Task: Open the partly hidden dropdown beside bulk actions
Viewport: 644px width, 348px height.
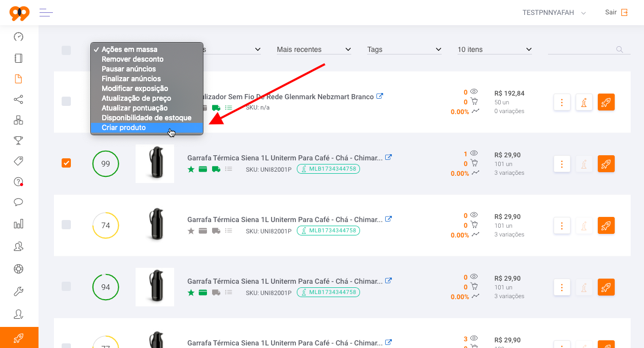Action: [232, 49]
